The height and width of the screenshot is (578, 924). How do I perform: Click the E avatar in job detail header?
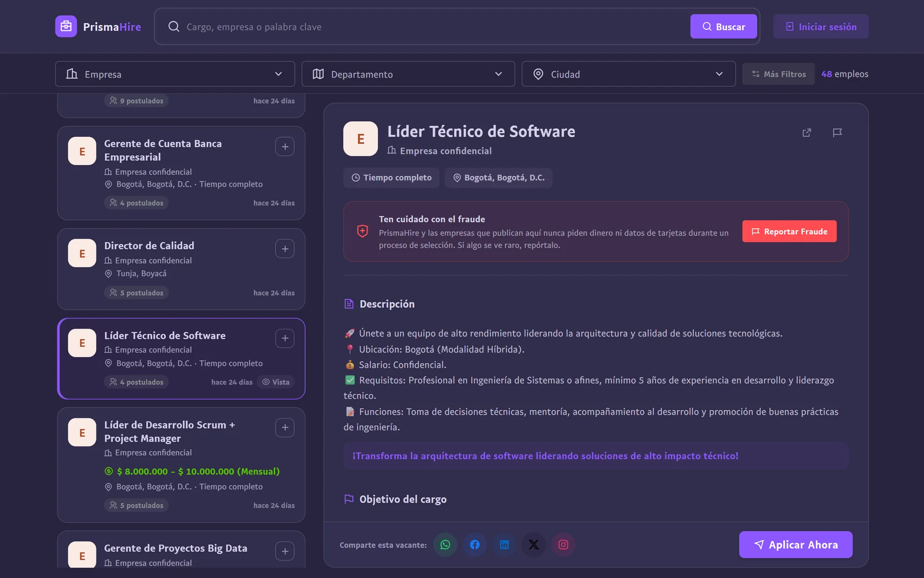point(360,139)
